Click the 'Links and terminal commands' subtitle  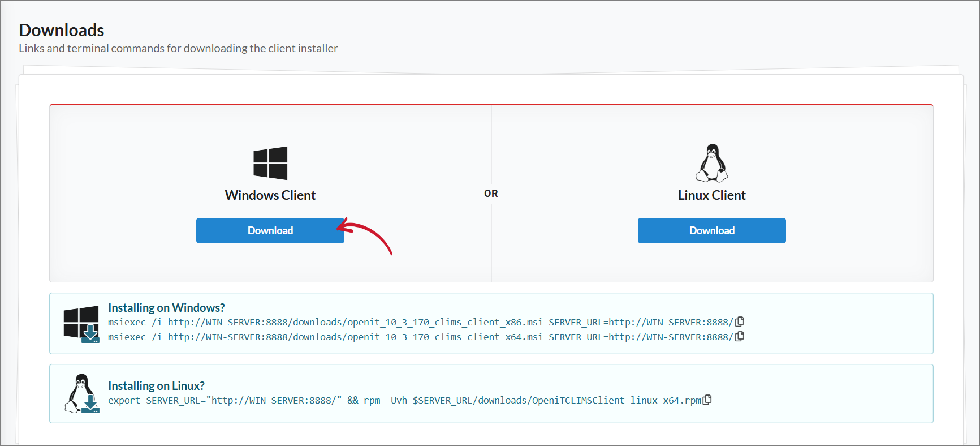click(x=178, y=48)
